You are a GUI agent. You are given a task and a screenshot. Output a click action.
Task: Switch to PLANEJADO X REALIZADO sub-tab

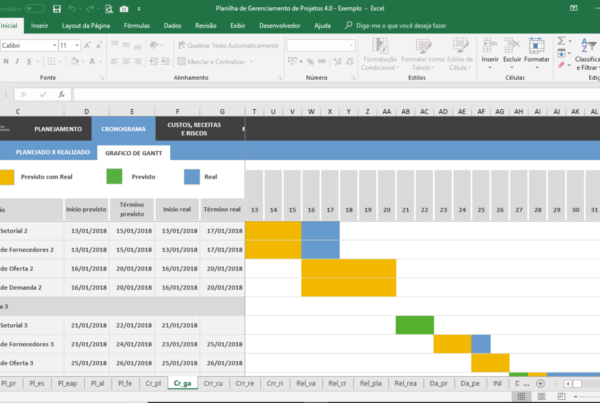(x=53, y=152)
